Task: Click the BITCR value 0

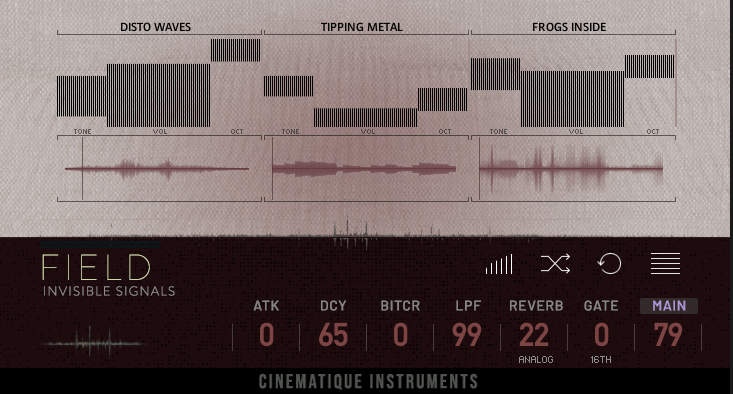Action: (400, 336)
